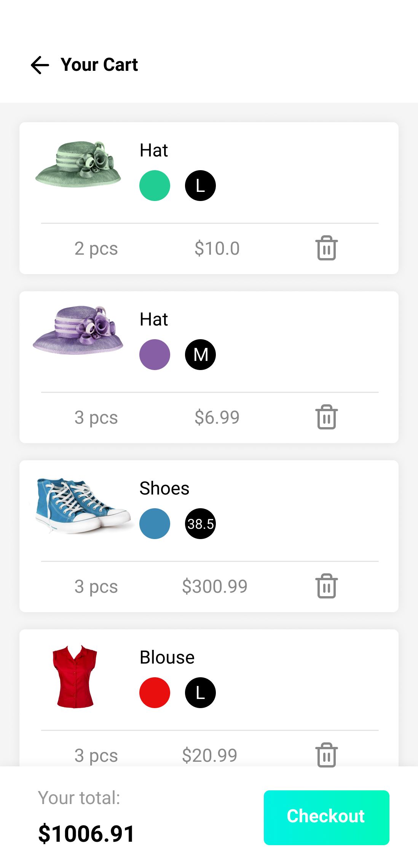The height and width of the screenshot is (868, 418).
Task: Delete the green Hat from cart
Action: coord(326,248)
